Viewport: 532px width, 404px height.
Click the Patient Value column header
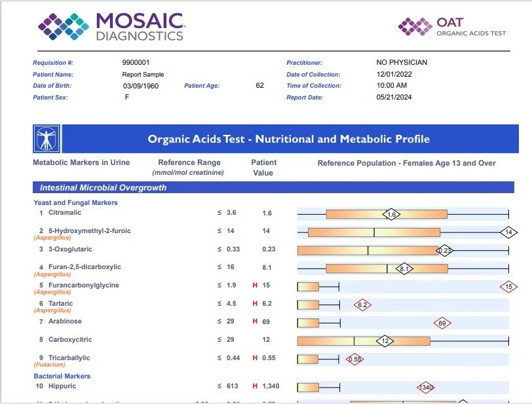pos(263,168)
